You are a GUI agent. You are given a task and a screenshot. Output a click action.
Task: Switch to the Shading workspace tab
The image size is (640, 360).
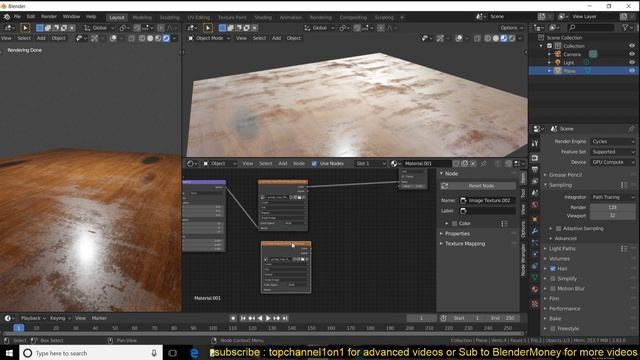tap(263, 18)
